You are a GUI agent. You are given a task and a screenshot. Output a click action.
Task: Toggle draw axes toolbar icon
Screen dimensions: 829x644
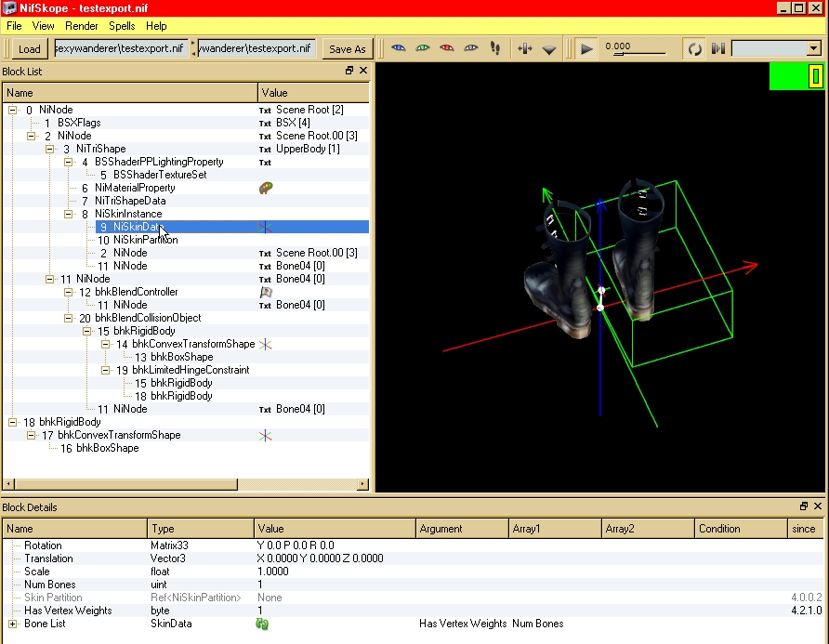[x=525, y=48]
